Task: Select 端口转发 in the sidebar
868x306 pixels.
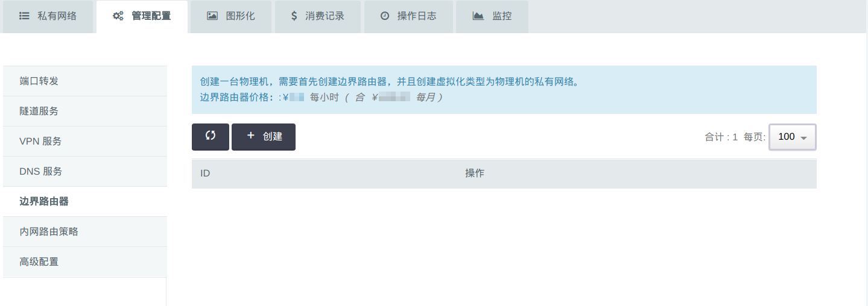Action: coord(84,81)
